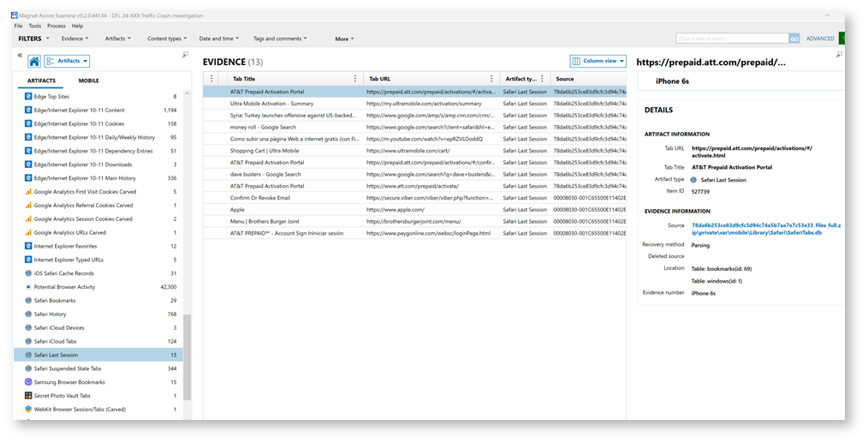This screenshot has height=443, width=868.
Task: Switch to the ARTIFACTS tab
Action: pyautogui.click(x=42, y=81)
